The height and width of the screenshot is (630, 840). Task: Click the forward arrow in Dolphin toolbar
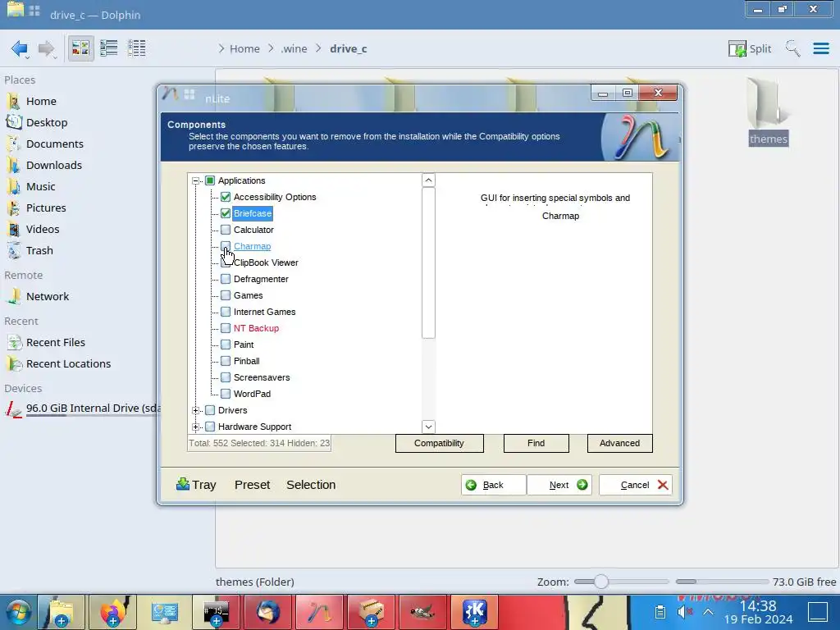pos(47,48)
